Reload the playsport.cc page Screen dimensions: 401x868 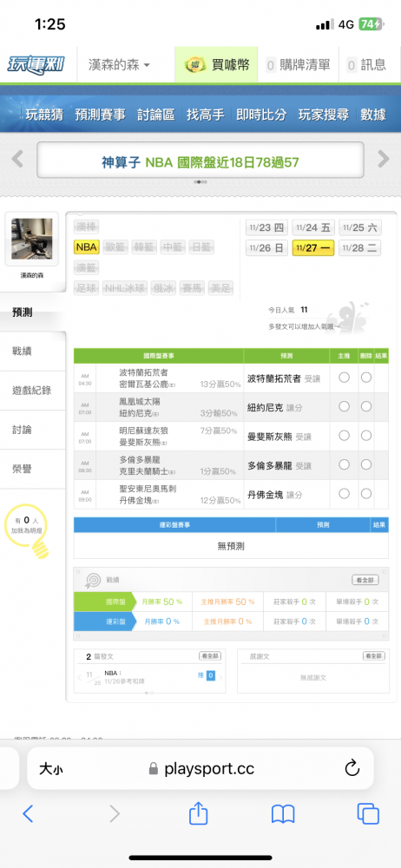(352, 768)
